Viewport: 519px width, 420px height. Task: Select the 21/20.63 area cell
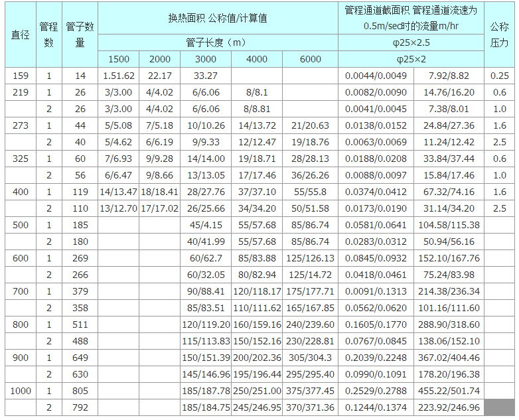click(x=310, y=125)
